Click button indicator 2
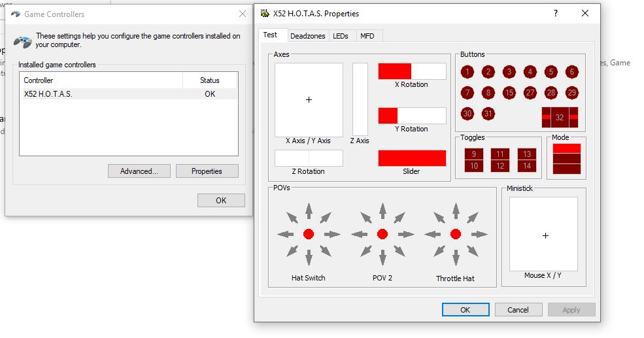Image resolution: width=644 pixels, height=338 pixels. [x=488, y=72]
